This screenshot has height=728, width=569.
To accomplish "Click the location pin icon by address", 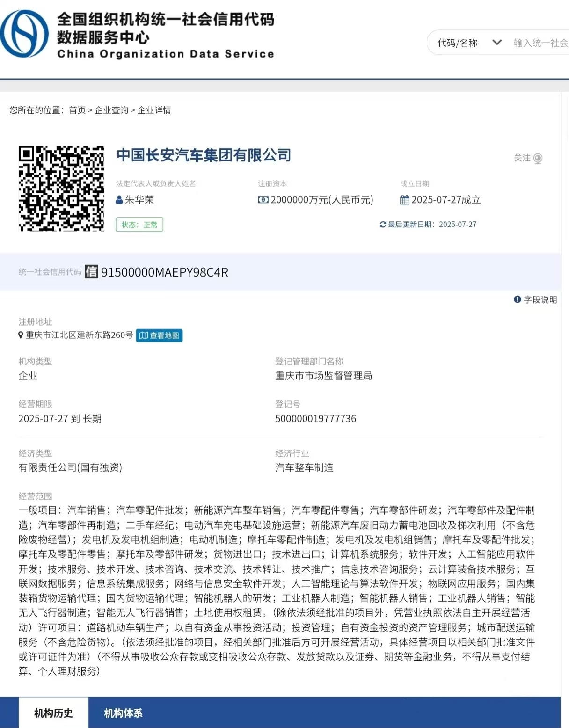I will click(x=21, y=335).
